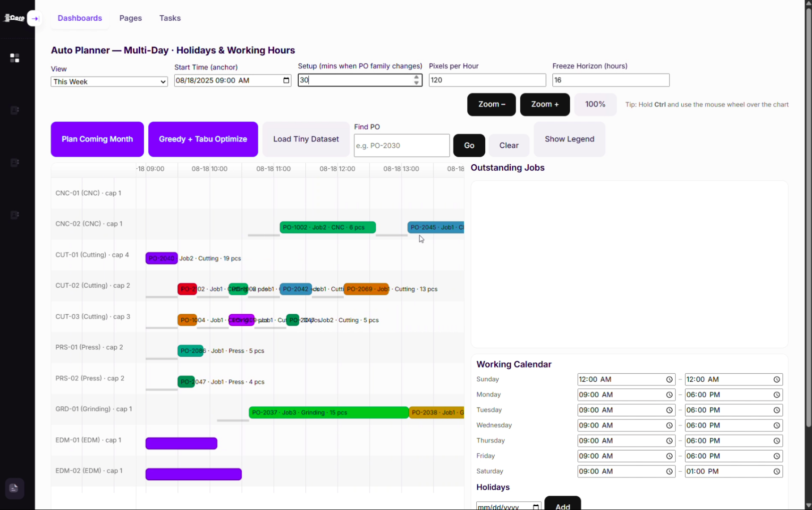Image resolution: width=812 pixels, height=510 pixels.
Task: Click the sidebar expand arrow button
Action: coord(34,18)
